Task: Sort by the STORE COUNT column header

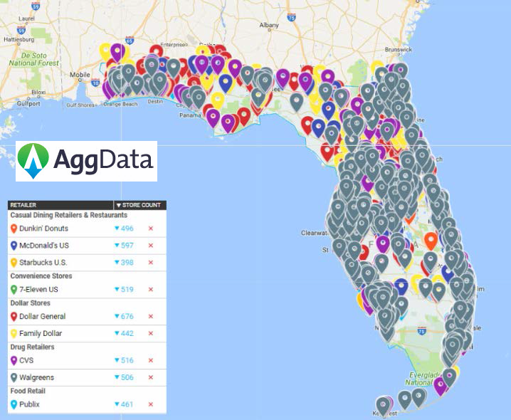Action: coord(139,205)
